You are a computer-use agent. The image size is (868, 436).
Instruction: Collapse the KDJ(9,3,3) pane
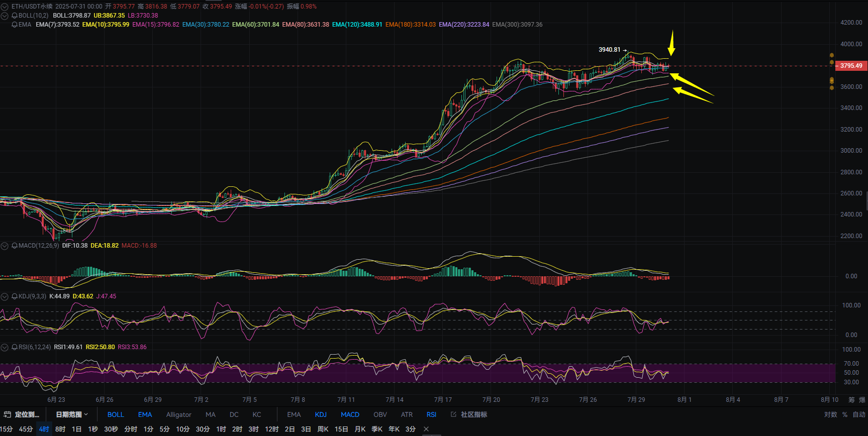[5, 296]
